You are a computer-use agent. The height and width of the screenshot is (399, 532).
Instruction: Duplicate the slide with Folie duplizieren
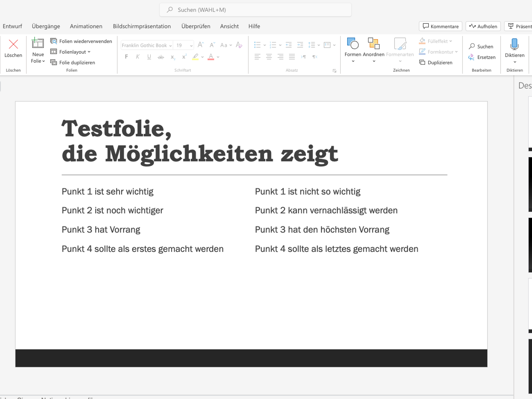click(77, 62)
